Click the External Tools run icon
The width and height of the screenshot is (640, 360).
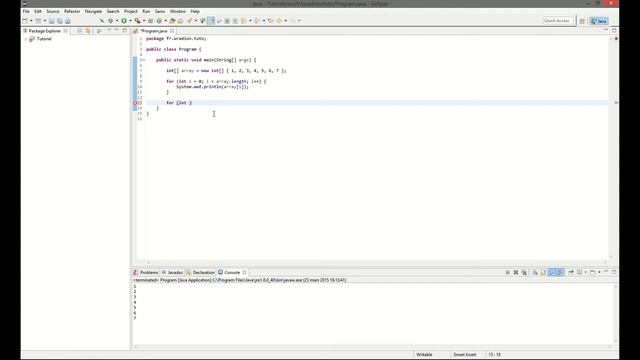(138, 20)
